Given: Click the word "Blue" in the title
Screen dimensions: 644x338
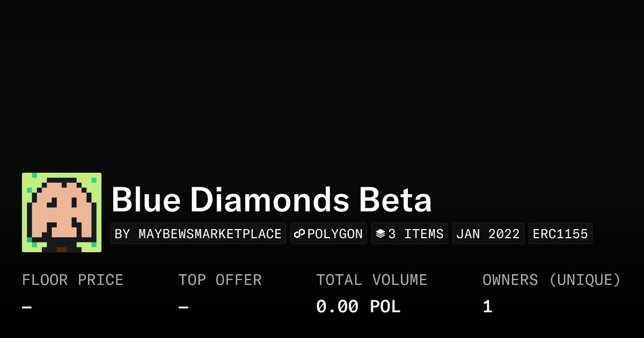Looking at the screenshot, I should tap(145, 200).
